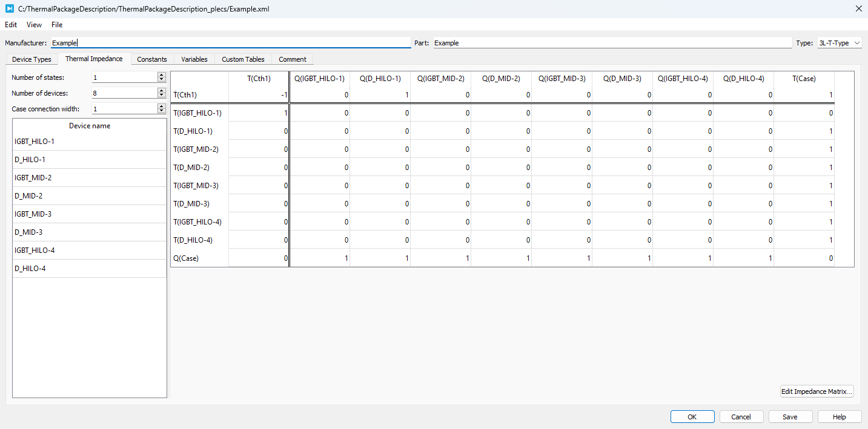
Task: Open the File menu
Action: [x=57, y=25]
